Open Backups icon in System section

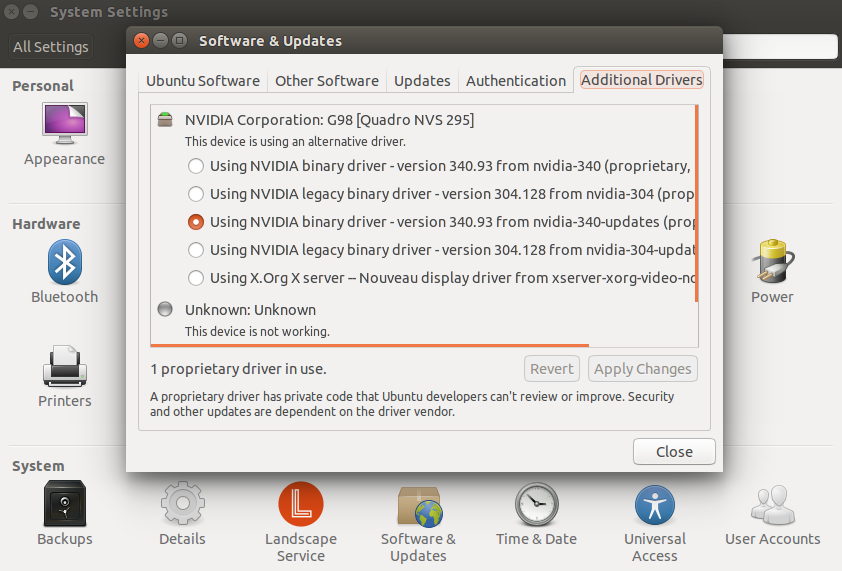64,503
